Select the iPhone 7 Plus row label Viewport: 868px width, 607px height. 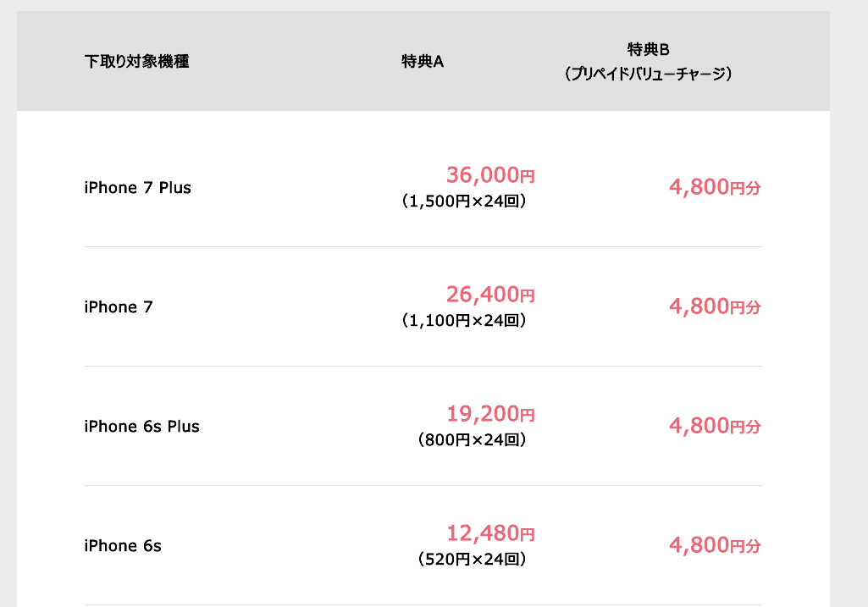pyautogui.click(x=137, y=188)
